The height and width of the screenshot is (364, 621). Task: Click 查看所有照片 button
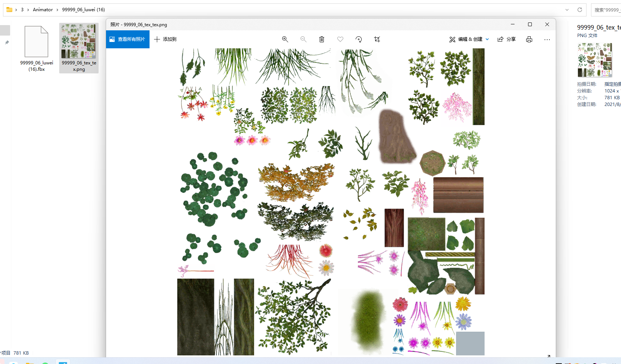pyautogui.click(x=128, y=39)
